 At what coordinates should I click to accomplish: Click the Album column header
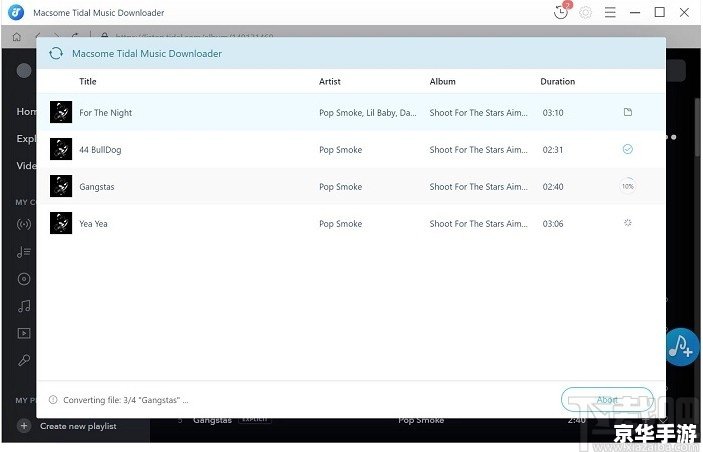[443, 82]
